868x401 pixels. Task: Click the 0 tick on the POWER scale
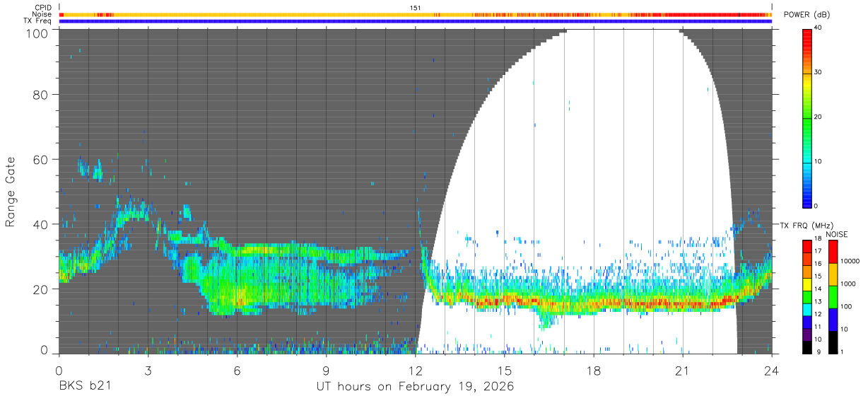tap(816, 206)
